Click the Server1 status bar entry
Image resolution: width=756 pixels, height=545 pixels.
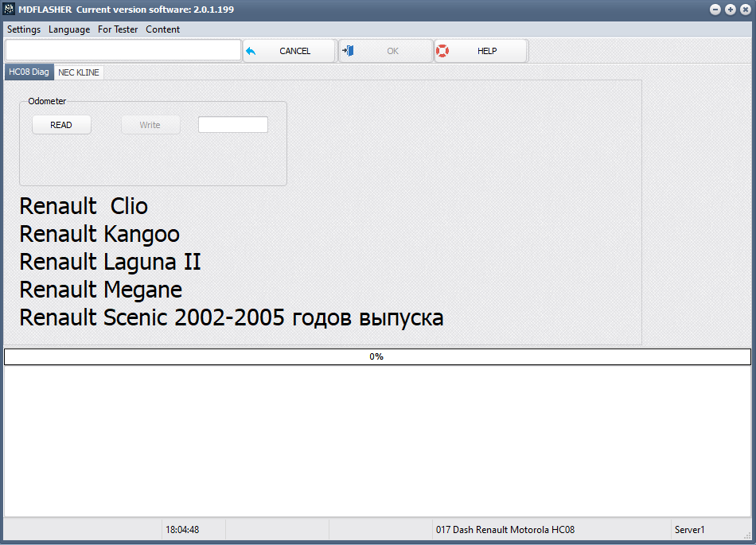[689, 530]
